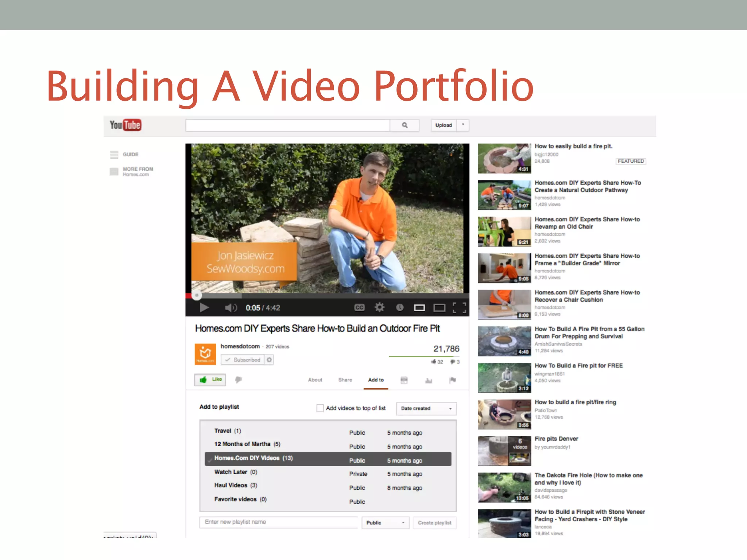The height and width of the screenshot is (560, 747).
Task: Open Create a Natural Outdoor Pathway video title
Action: [x=588, y=186]
